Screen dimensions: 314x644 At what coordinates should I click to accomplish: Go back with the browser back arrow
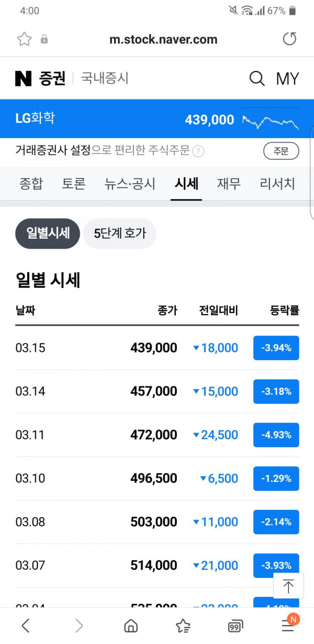pyautogui.click(x=26, y=625)
